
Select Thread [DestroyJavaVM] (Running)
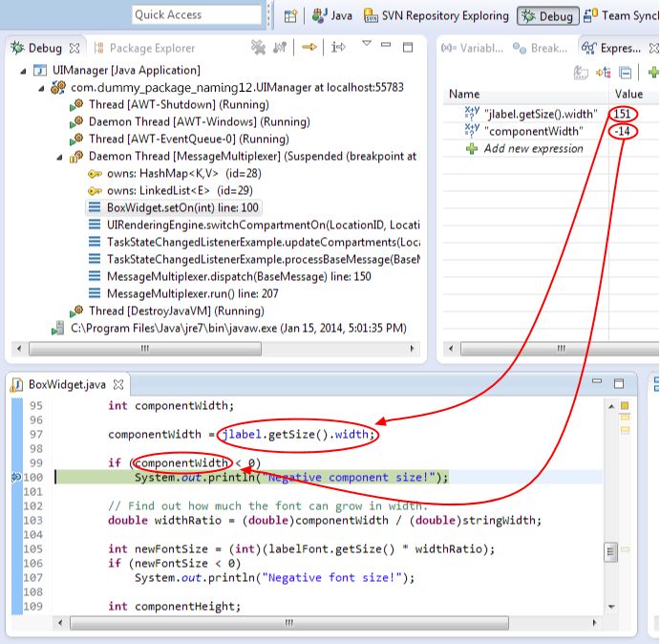[x=177, y=311]
